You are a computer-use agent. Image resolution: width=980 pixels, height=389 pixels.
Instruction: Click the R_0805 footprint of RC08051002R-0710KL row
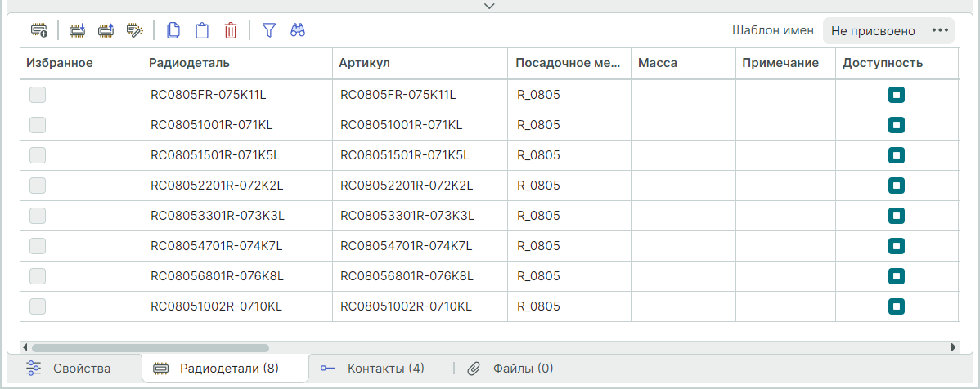point(569,306)
